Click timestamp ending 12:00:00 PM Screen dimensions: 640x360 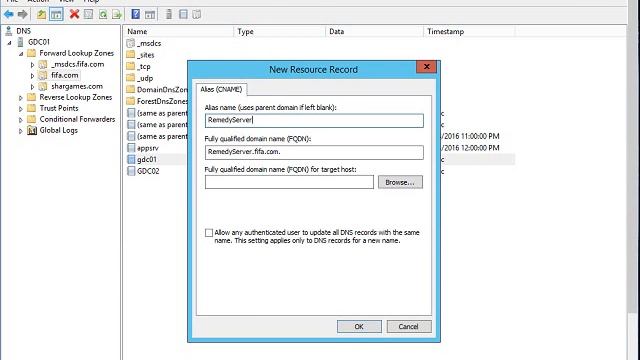pos(470,148)
